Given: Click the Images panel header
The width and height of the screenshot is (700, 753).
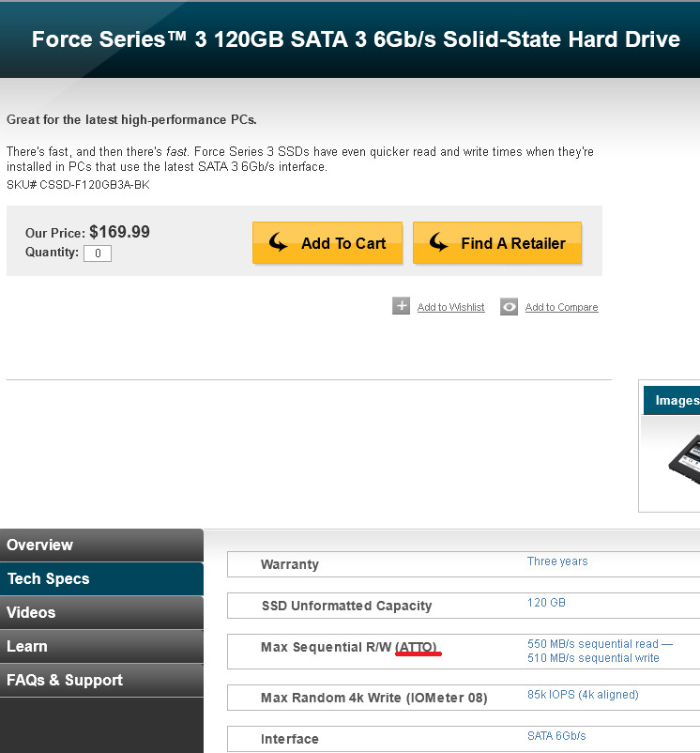Looking at the screenshot, I should pyautogui.click(x=672, y=400).
